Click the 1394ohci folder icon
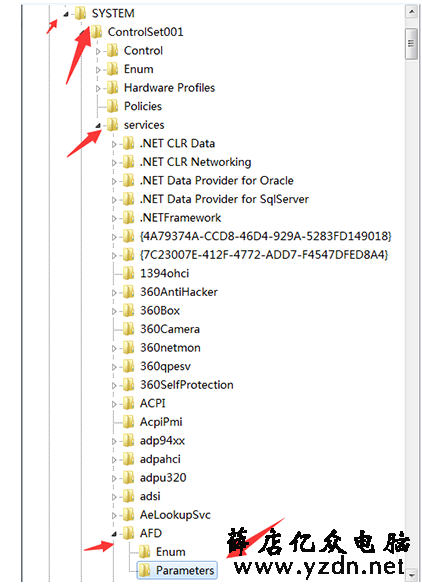Screen dimensions: 422x587 pos(129,273)
